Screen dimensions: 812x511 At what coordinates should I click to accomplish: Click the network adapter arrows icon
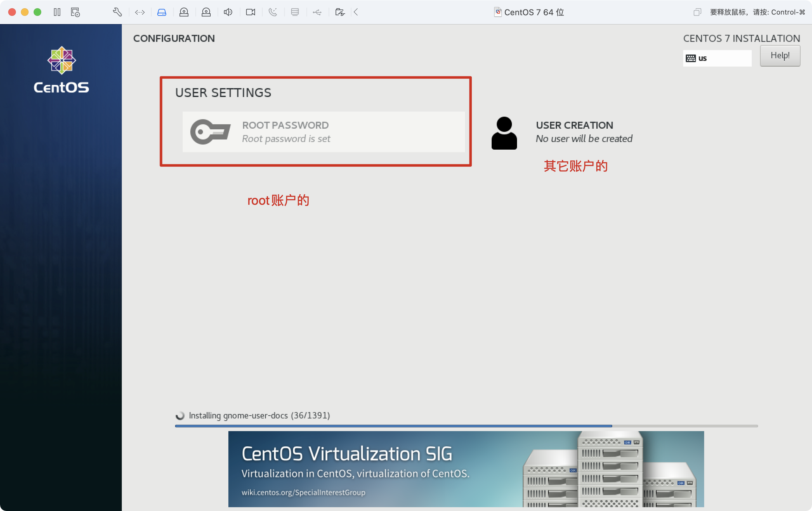point(140,12)
